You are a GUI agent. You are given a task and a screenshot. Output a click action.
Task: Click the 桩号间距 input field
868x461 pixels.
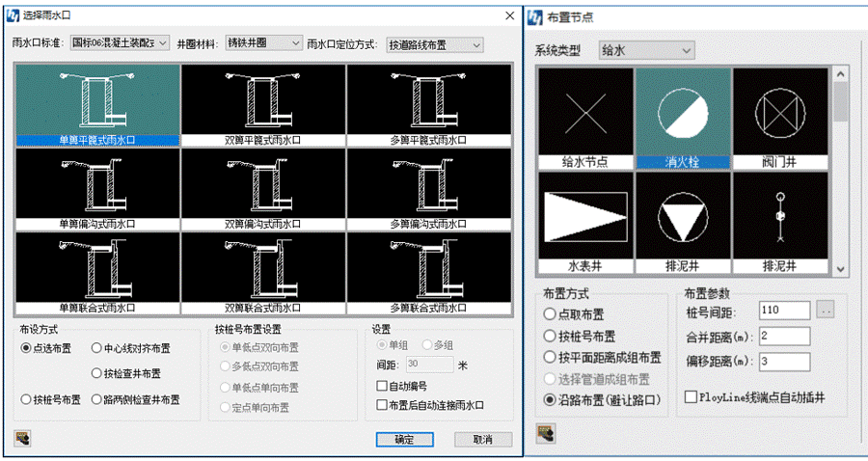pos(782,311)
